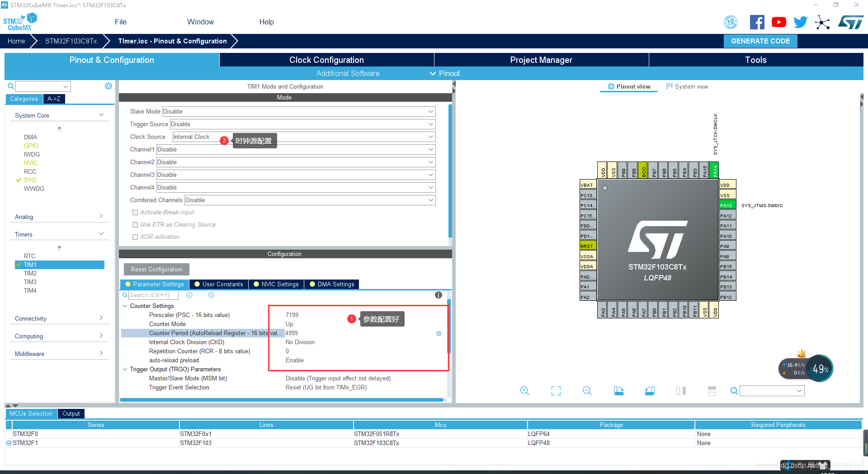The image size is (868, 474).
Task: Click the NRST pin on chip
Action: 588,246
